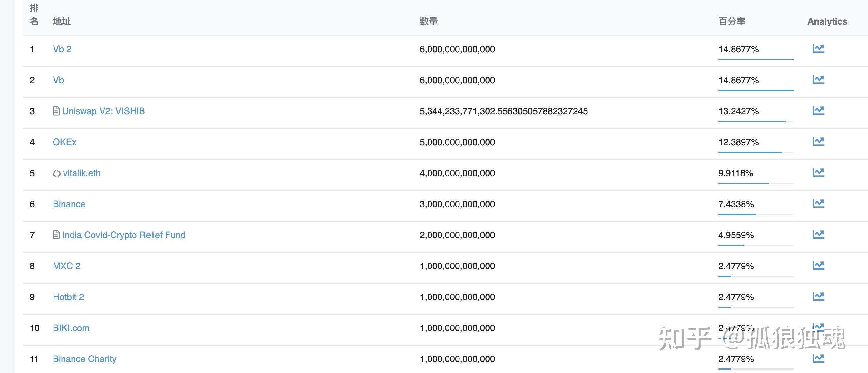The width and height of the screenshot is (868, 373).
Task: Click contract file icon beside Uniswap V2: VISHIB
Action: (x=56, y=111)
